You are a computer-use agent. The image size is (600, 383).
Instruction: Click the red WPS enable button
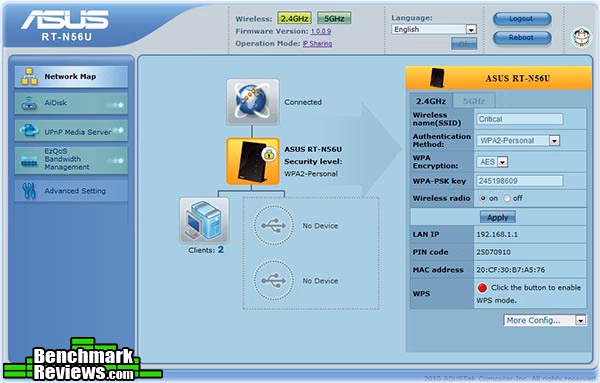[x=482, y=288]
